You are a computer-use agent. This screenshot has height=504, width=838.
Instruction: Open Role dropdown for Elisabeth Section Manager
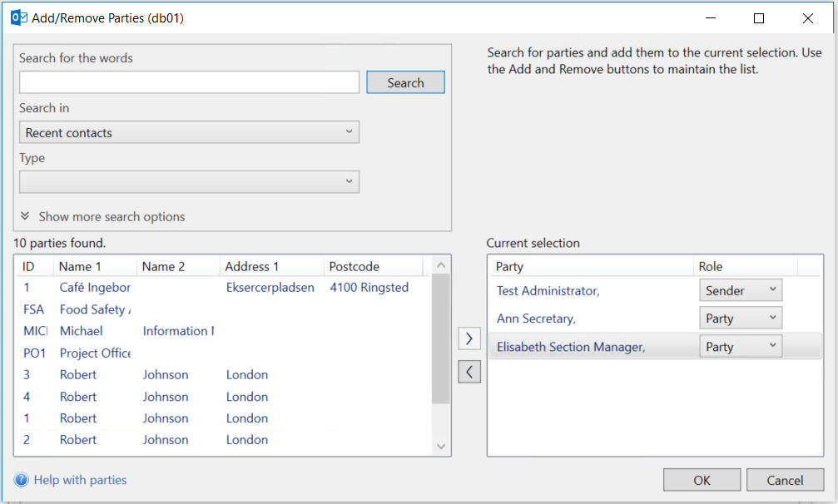(740, 347)
